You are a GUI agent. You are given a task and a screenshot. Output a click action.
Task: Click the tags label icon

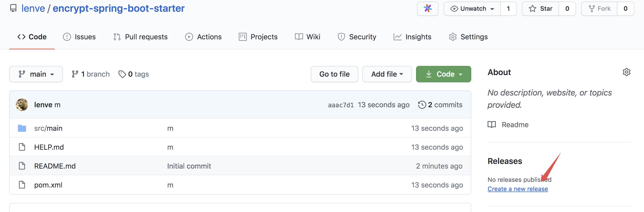[x=122, y=74]
